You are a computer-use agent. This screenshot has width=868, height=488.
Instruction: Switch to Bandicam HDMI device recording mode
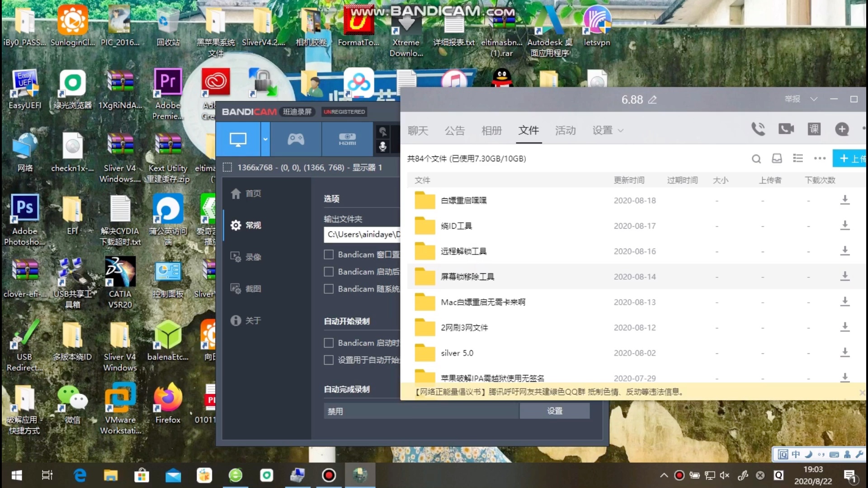click(347, 139)
